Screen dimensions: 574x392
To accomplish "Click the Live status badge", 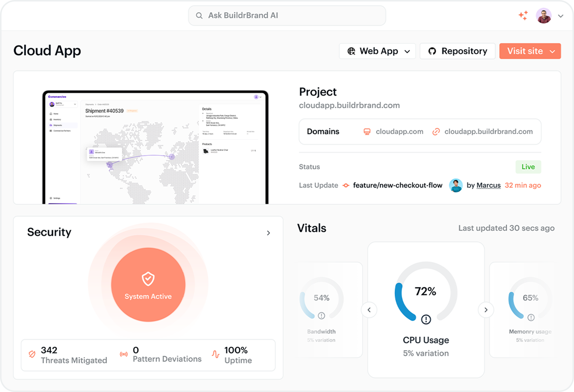I will pyautogui.click(x=528, y=167).
